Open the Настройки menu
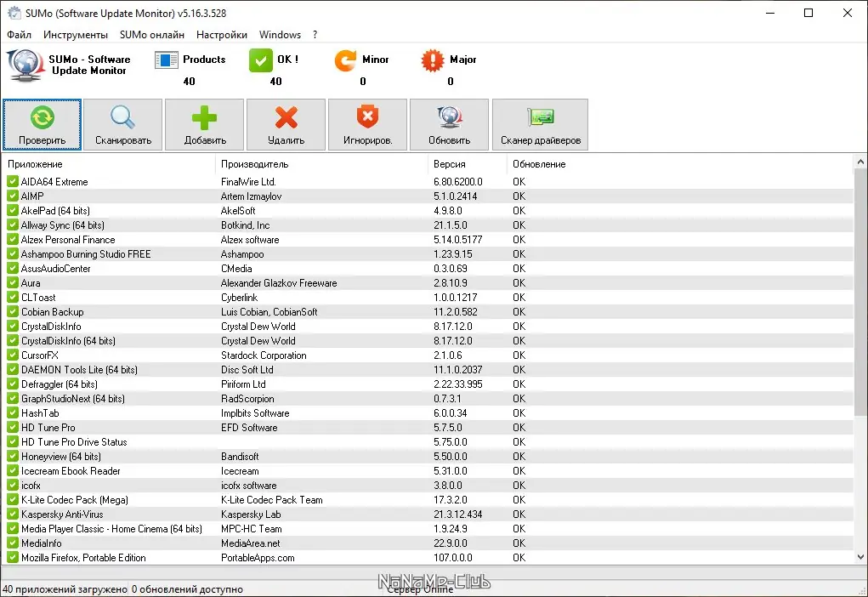This screenshot has width=868, height=597. (x=221, y=35)
